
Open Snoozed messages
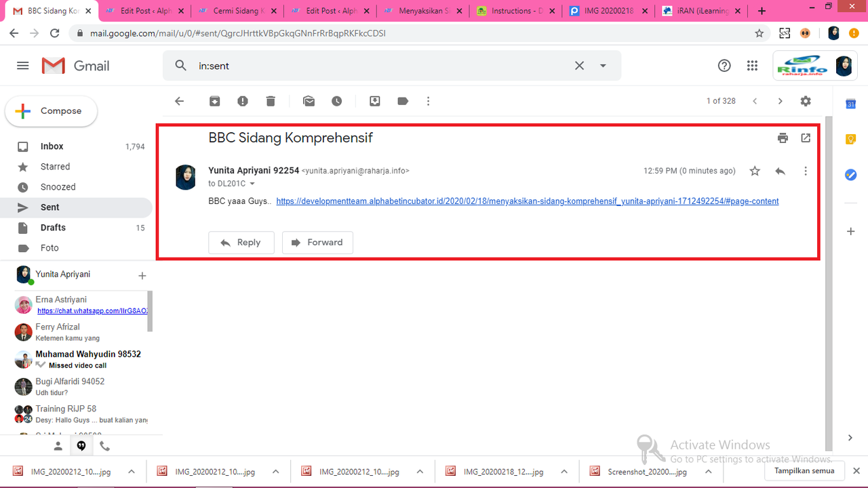pos(76,187)
